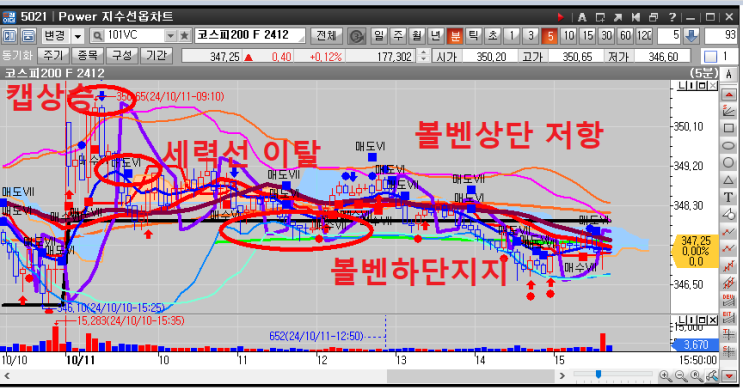Open help with the question mark icon

(672, 17)
